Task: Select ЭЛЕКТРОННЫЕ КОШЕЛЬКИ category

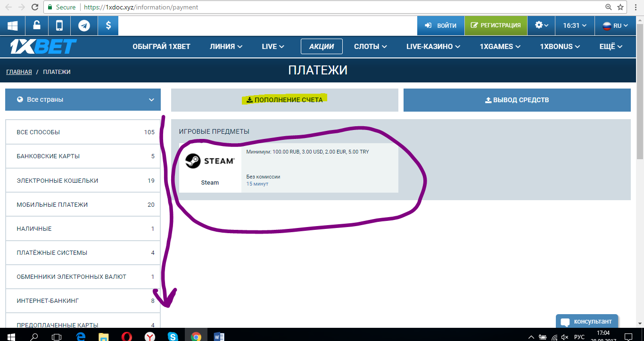Action: pyautogui.click(x=83, y=181)
